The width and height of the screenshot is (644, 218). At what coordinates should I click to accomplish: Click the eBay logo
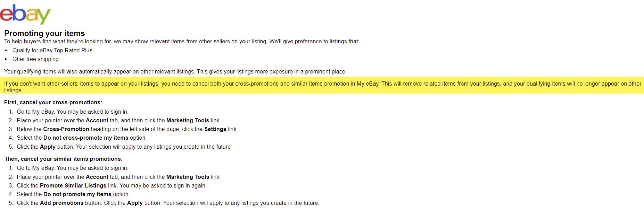coord(25,14)
